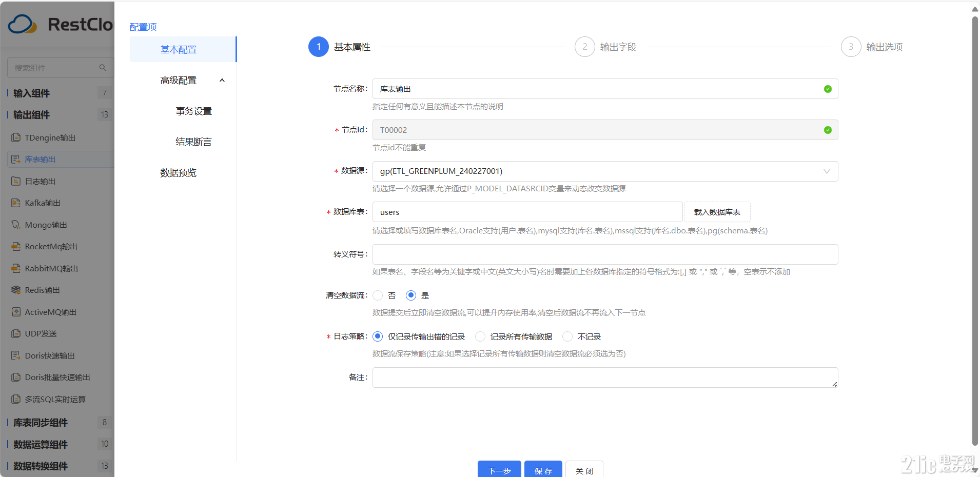Click the Doris批量快速输出 component icon
The width and height of the screenshot is (980, 477).
pos(16,377)
